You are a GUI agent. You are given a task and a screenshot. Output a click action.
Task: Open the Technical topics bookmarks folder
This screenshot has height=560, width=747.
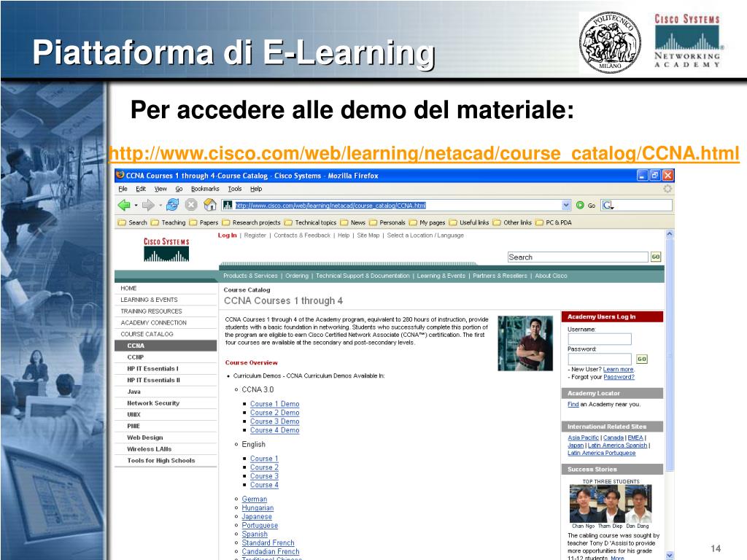tap(310, 222)
